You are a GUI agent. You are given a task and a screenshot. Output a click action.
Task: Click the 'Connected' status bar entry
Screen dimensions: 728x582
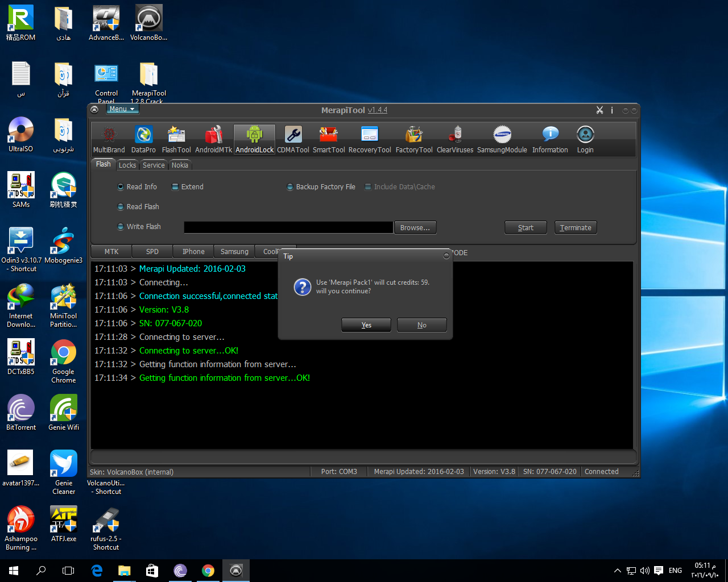(x=602, y=472)
